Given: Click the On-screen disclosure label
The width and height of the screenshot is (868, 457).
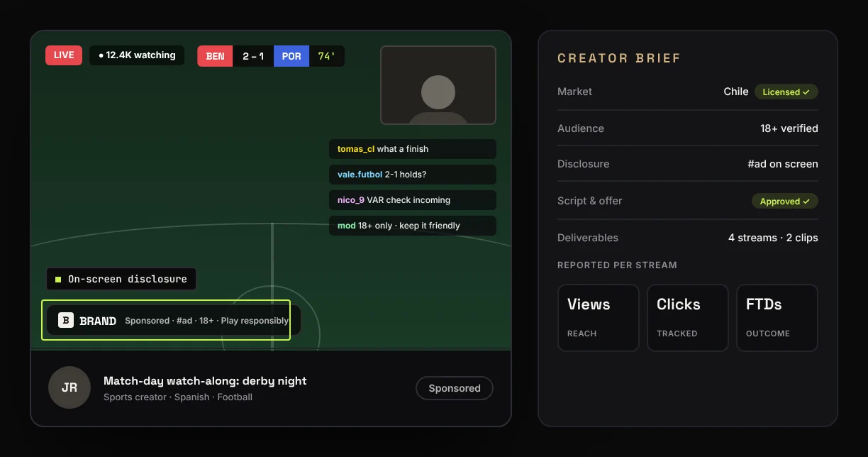Looking at the screenshot, I should [121, 279].
